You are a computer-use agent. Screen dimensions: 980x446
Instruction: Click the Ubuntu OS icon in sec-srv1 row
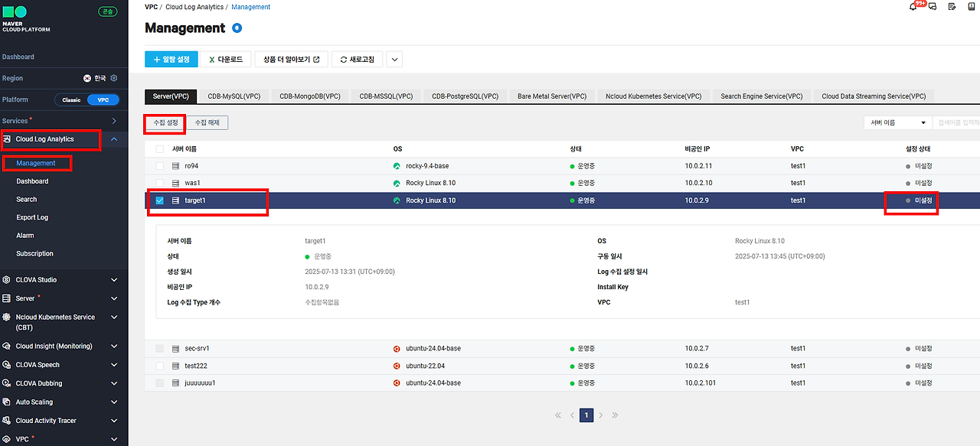pos(397,348)
